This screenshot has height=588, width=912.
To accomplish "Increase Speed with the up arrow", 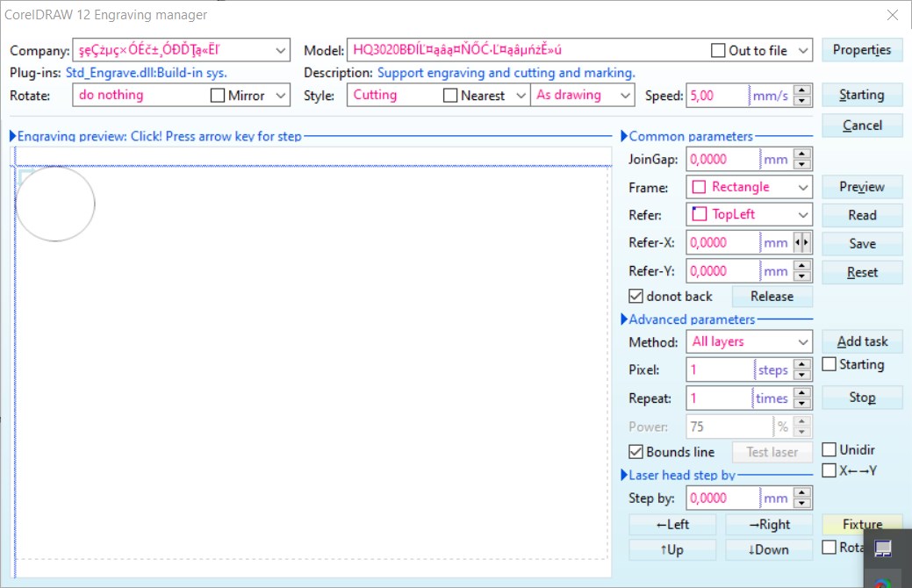I will coord(802,90).
